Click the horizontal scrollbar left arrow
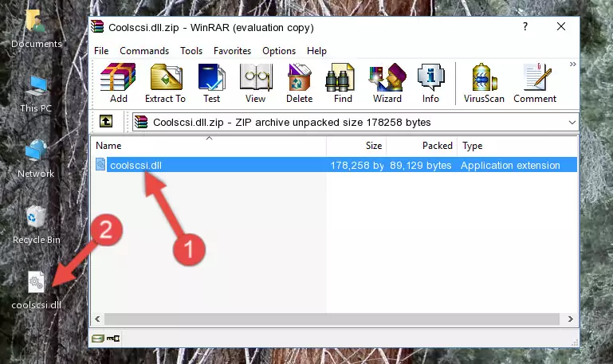Viewport: 613px width, 364px height. [x=97, y=319]
